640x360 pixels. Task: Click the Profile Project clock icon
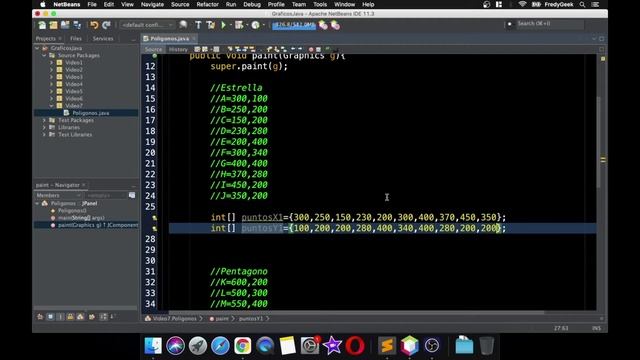tap(256, 25)
